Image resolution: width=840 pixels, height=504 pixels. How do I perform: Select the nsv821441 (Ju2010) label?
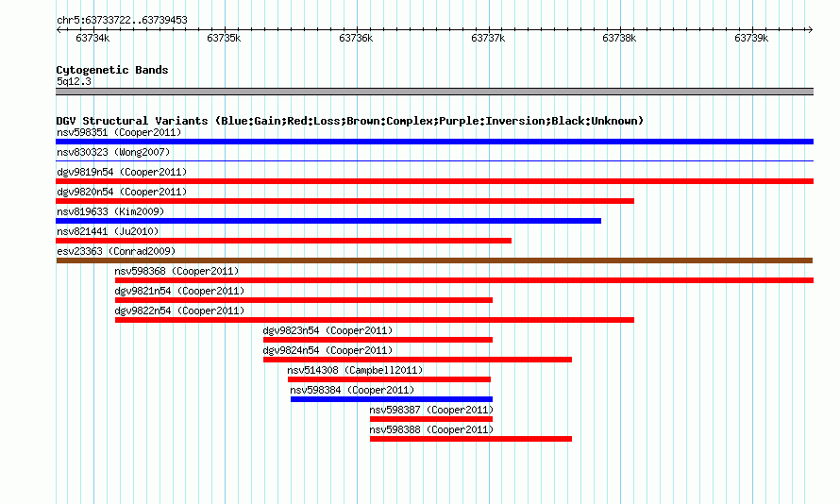point(108,231)
